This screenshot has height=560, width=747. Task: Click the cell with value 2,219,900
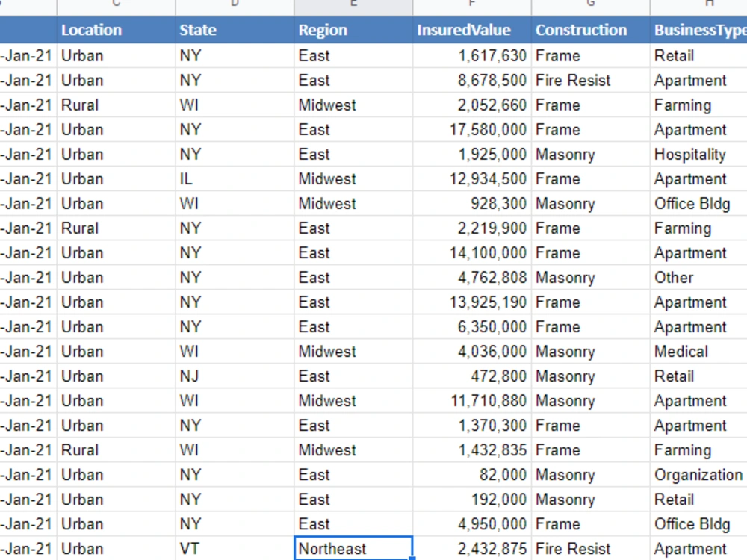[471, 228]
